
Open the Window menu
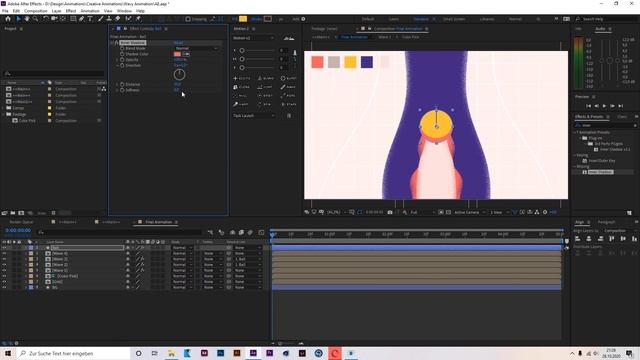coord(124,11)
